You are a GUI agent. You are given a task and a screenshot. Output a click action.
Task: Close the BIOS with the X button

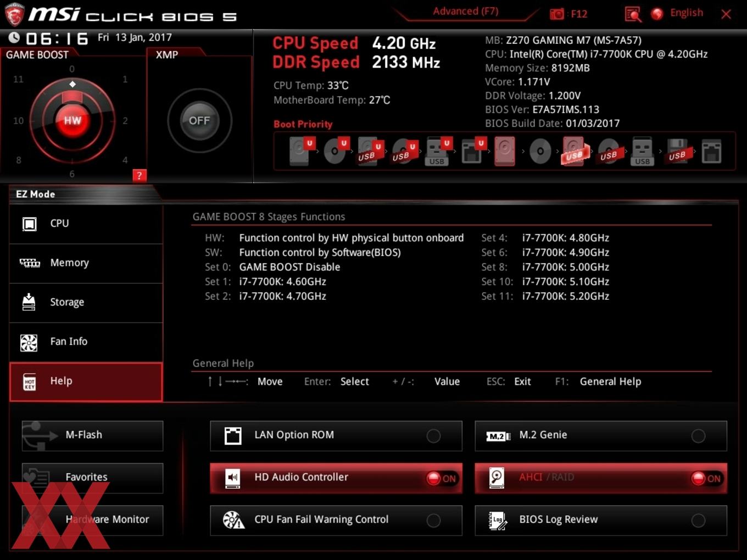coord(726,14)
